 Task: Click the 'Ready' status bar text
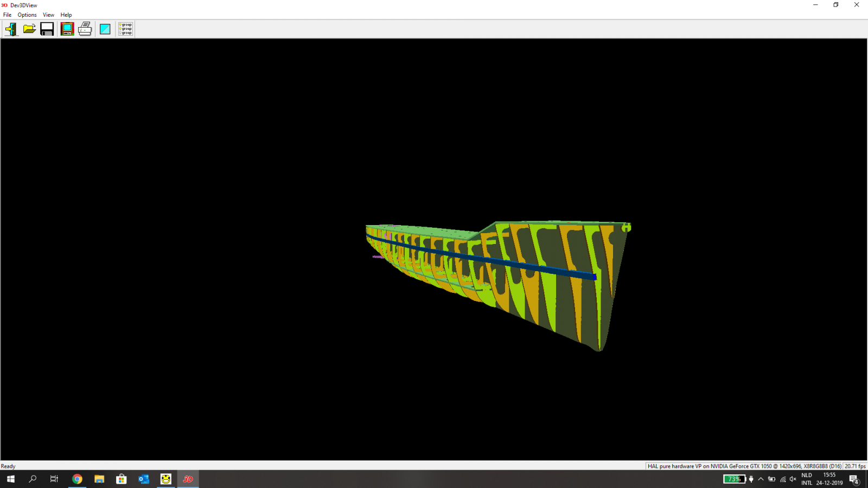coord(8,466)
